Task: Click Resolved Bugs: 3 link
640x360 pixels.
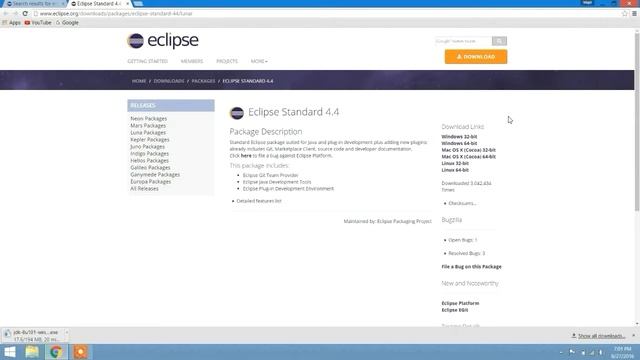Action: point(467,253)
